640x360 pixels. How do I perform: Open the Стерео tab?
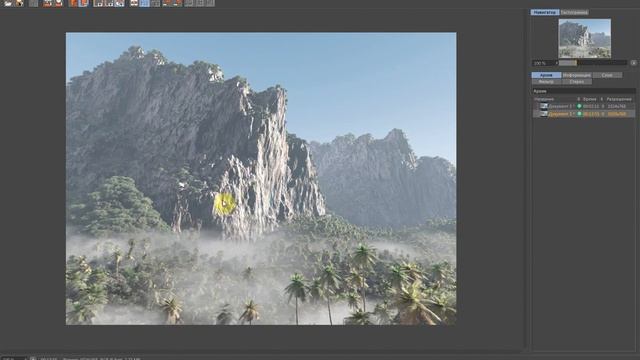577,82
